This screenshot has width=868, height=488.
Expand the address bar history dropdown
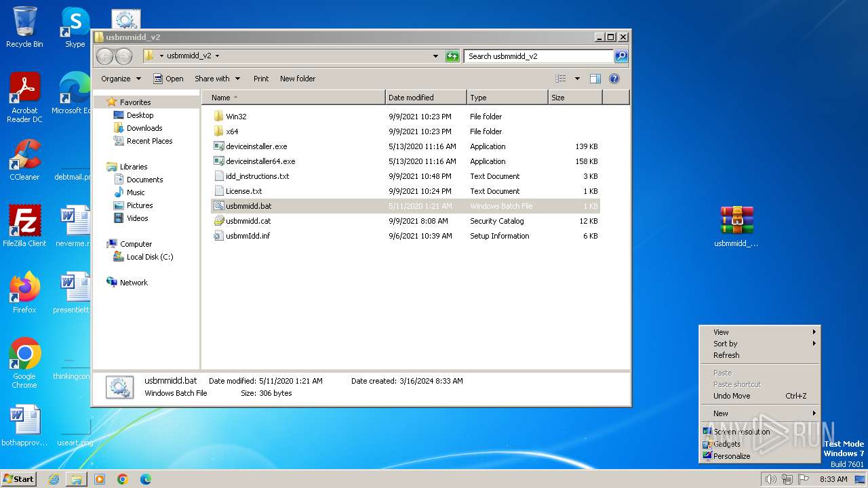(435, 56)
